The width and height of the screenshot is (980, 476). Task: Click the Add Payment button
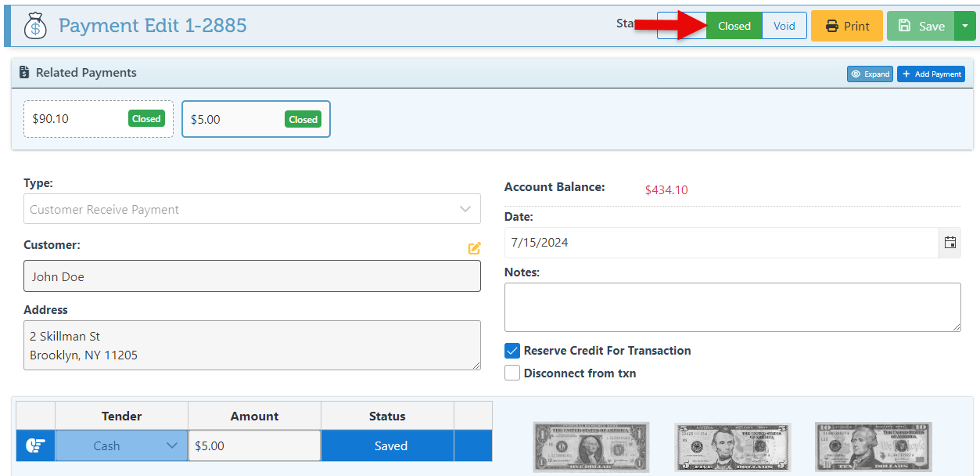931,74
